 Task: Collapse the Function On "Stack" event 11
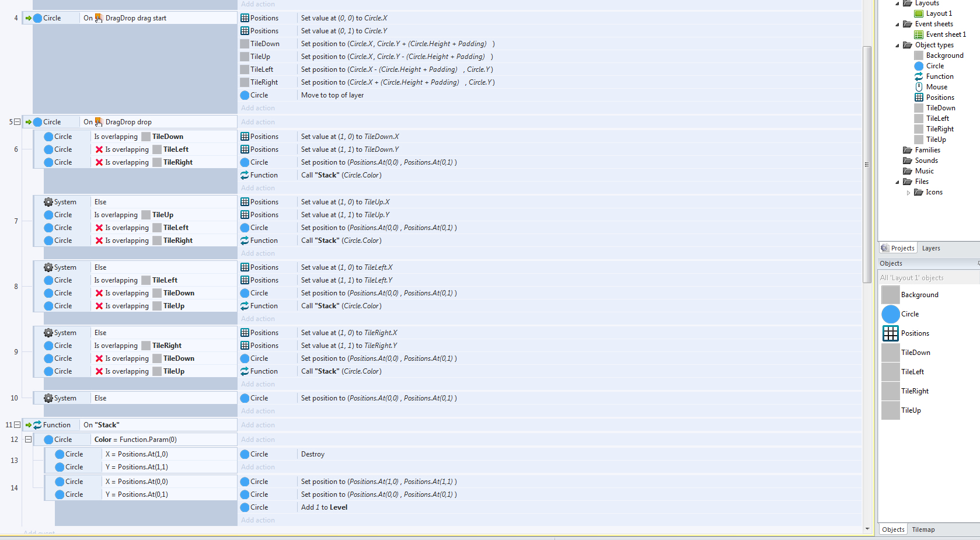17,425
